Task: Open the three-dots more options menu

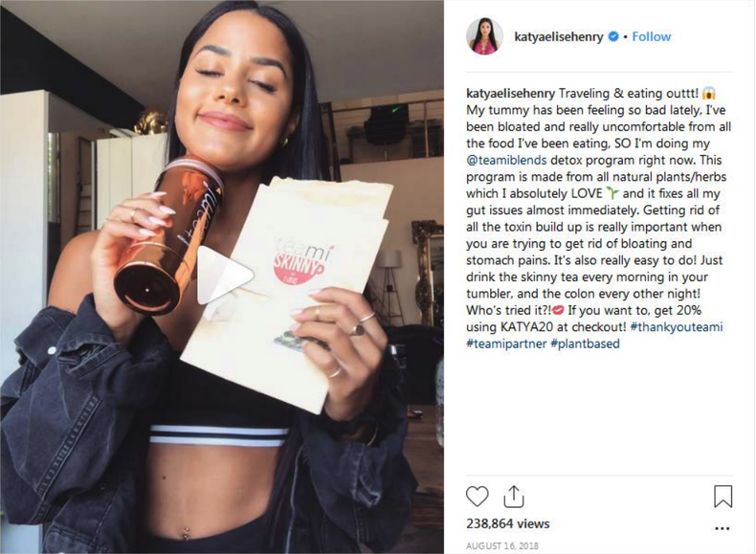Action: tap(722, 528)
